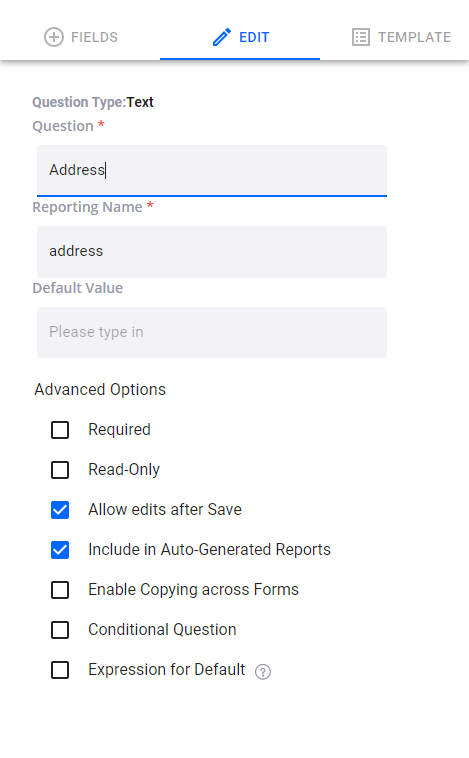Image resolution: width=469 pixels, height=758 pixels.
Task: Click the Advanced Options heading
Action: click(100, 390)
